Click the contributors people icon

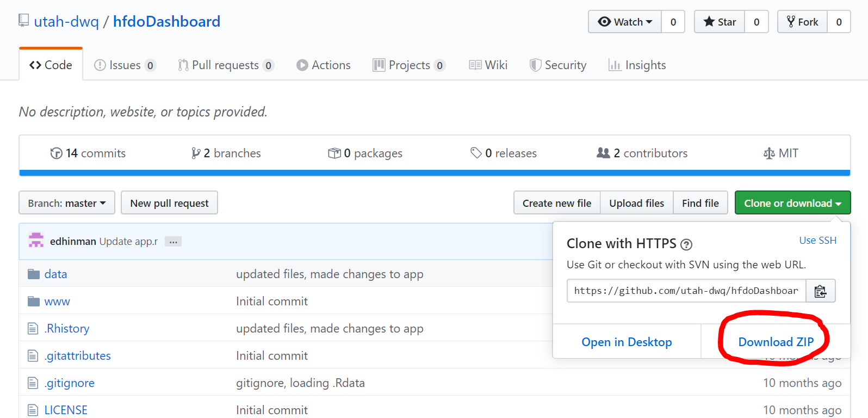coord(603,153)
